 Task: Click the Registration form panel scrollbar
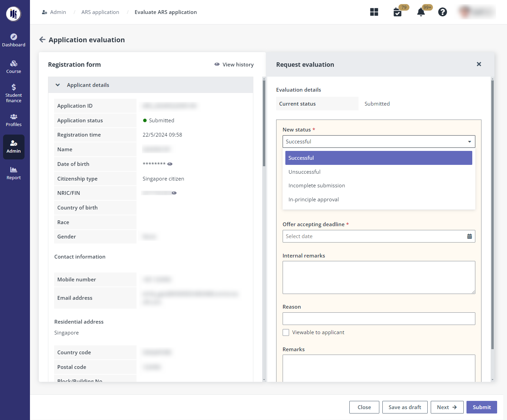pyautogui.click(x=264, y=123)
